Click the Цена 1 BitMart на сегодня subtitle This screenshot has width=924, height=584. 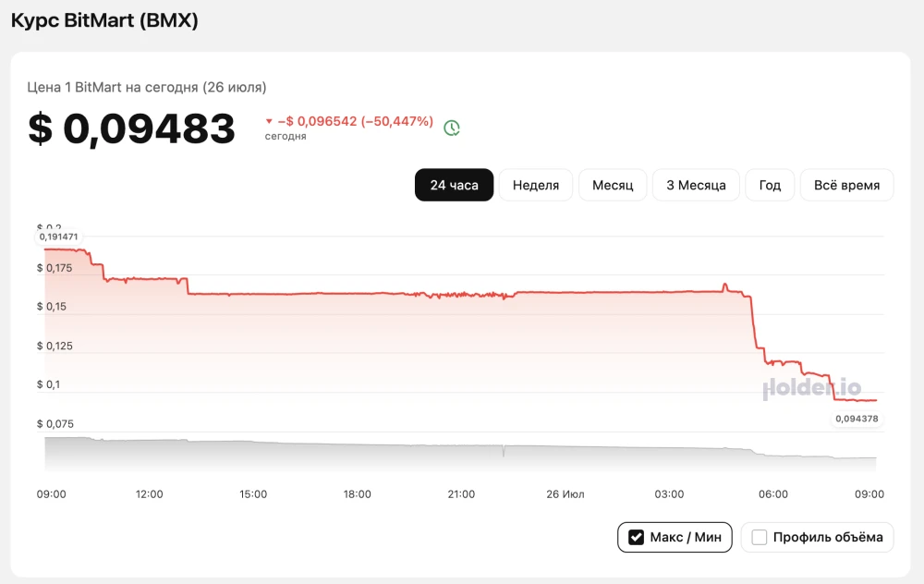coord(147,87)
